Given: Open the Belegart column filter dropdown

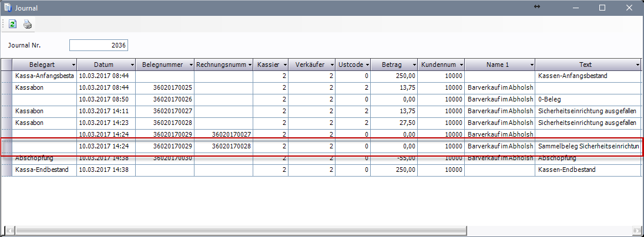Looking at the screenshot, I should (73, 64).
